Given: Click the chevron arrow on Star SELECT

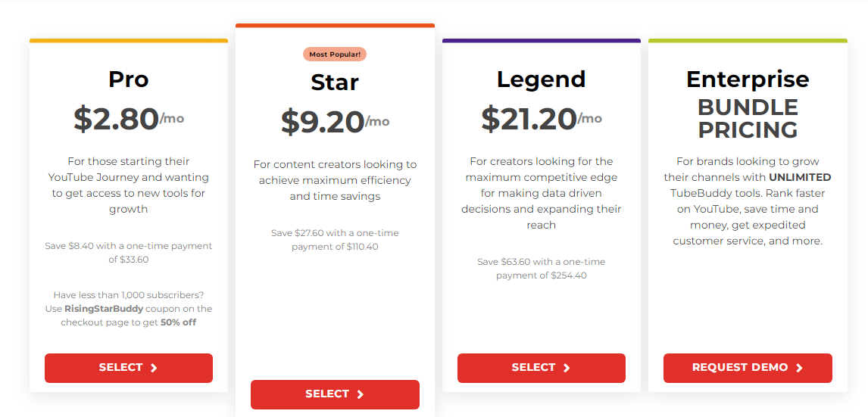Looking at the screenshot, I should (x=361, y=395).
